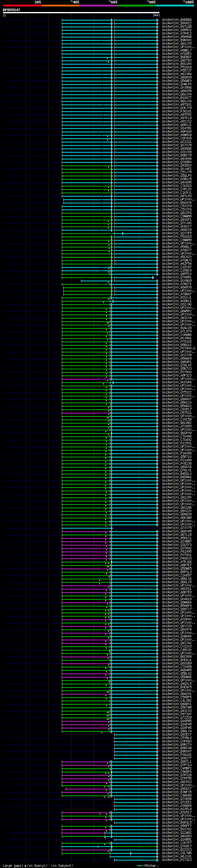Open the last hit UniRef100_P27323
This screenshot has width=197, height=868.
[x=177, y=860]
